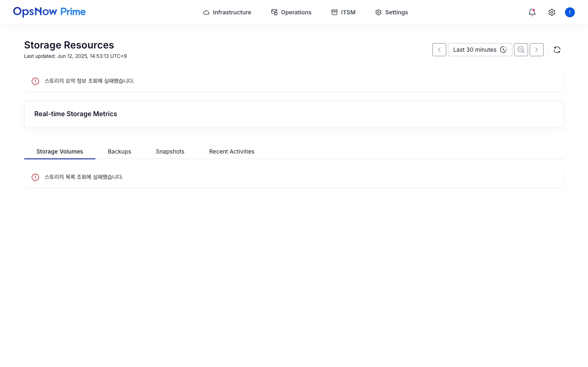The height and width of the screenshot is (367, 588).
Task: Open the Operations menu
Action: point(291,12)
